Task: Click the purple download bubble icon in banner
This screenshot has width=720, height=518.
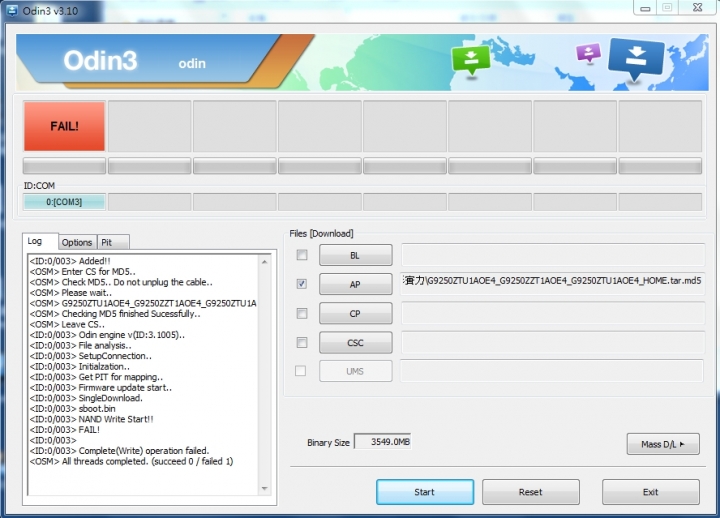Action: tap(588, 53)
